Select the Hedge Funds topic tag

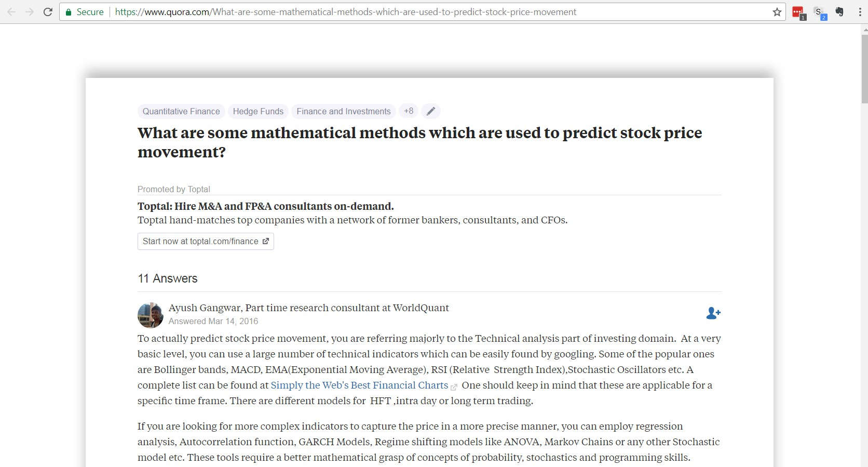(258, 111)
